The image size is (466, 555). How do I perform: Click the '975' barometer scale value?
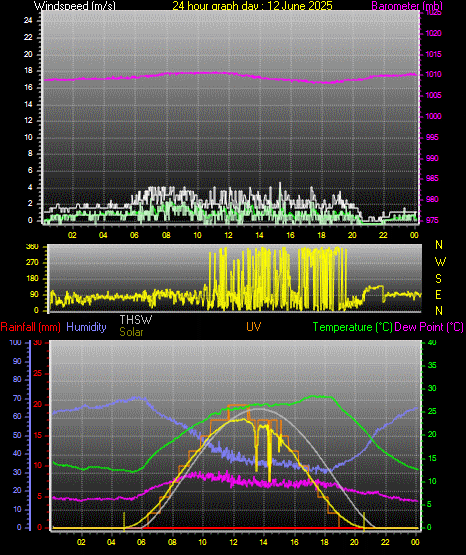[x=432, y=220]
